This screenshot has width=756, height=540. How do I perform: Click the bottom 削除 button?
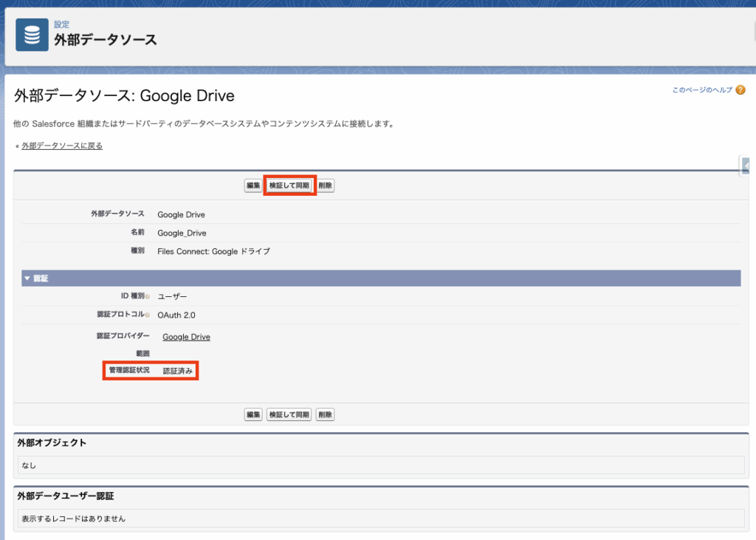(325, 415)
